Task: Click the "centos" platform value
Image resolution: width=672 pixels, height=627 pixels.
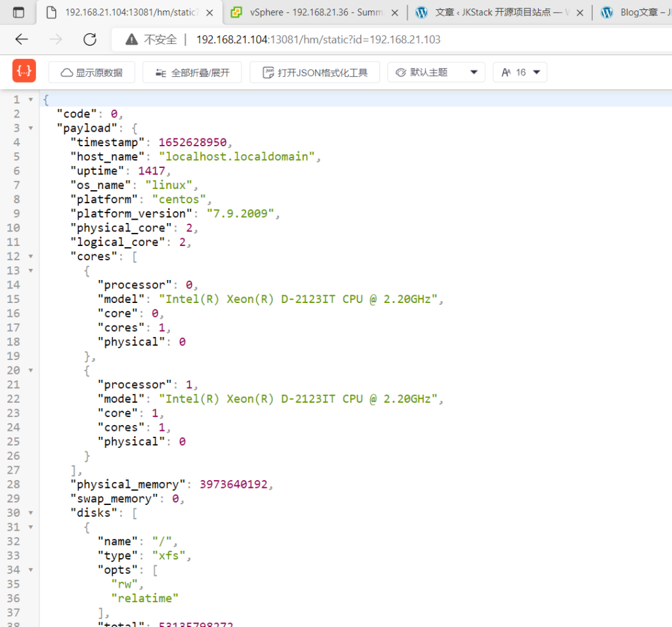Action: (x=179, y=199)
